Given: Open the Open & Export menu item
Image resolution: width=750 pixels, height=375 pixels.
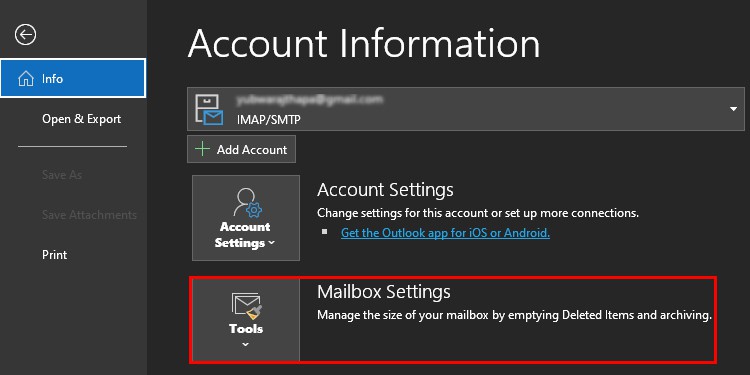Looking at the screenshot, I should pos(81,119).
